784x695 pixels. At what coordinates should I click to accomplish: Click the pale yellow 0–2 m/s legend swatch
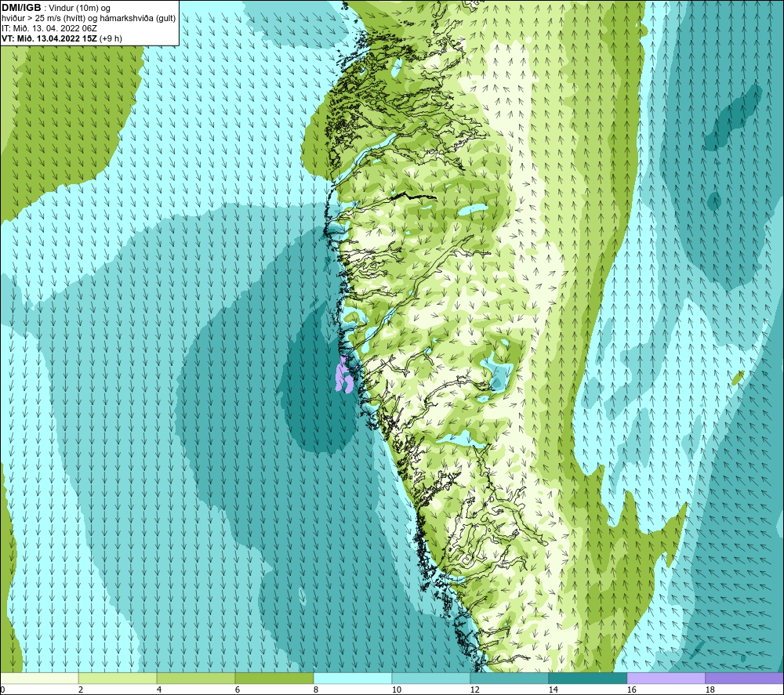tap(39, 678)
